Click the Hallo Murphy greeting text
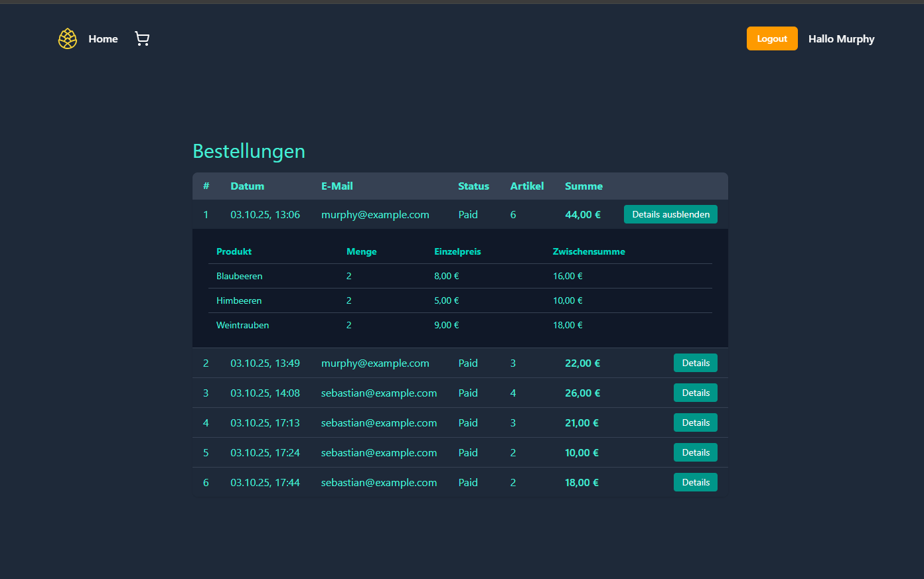 pyautogui.click(x=841, y=39)
